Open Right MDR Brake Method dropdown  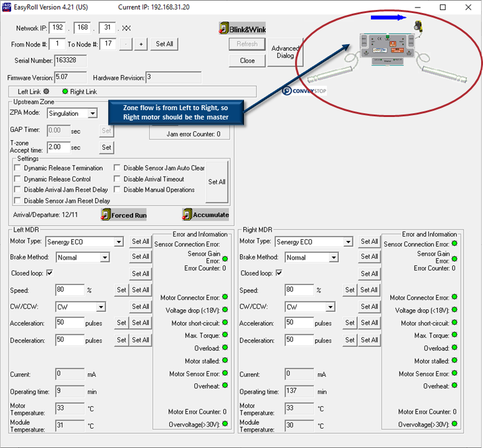[x=334, y=258]
